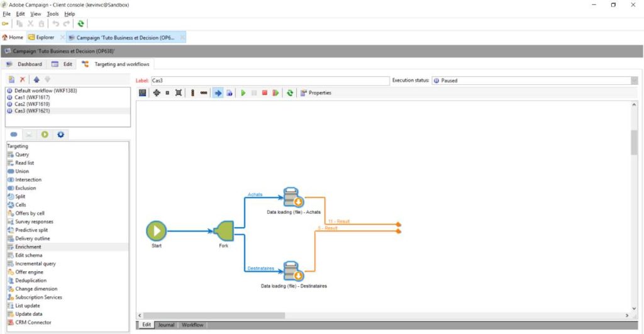Click the zoom to fit icon
The image size is (644, 334).
(178, 93)
